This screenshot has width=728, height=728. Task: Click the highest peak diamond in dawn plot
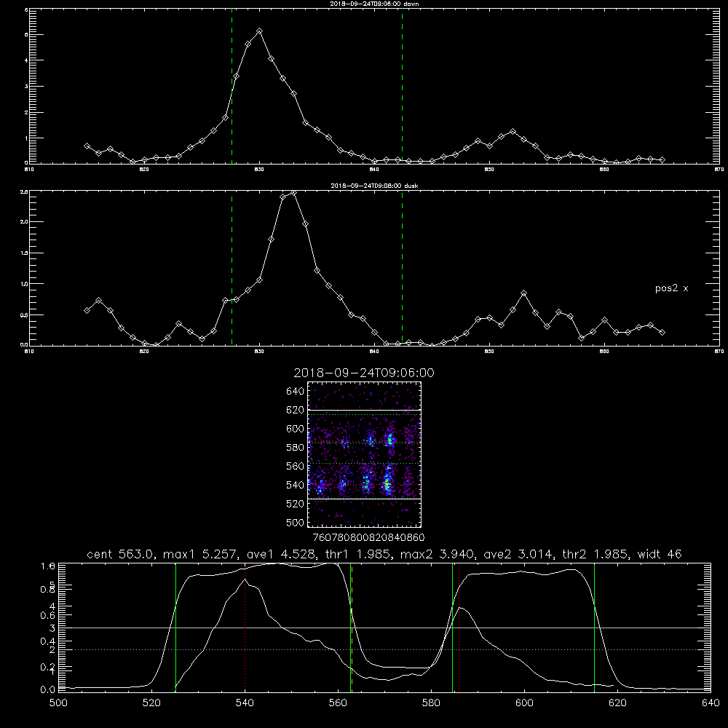click(260, 31)
